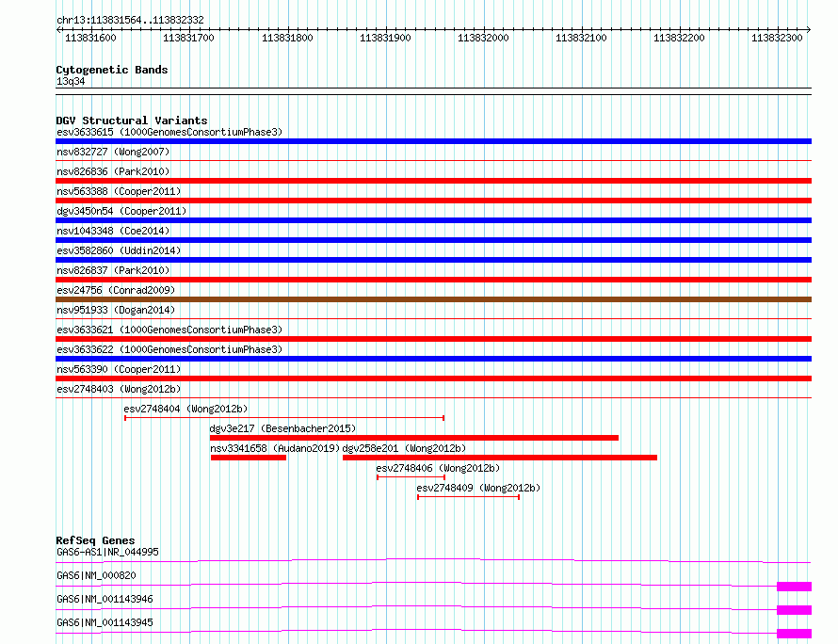Click the dgv258e201 (Wong2012b) text label
Viewport: 838px width, 644px height.
point(404,448)
